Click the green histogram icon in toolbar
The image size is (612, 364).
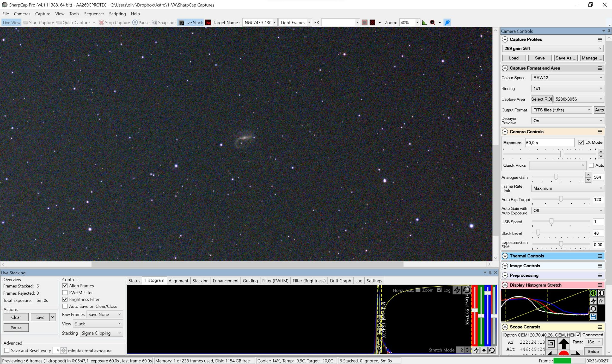424,22
